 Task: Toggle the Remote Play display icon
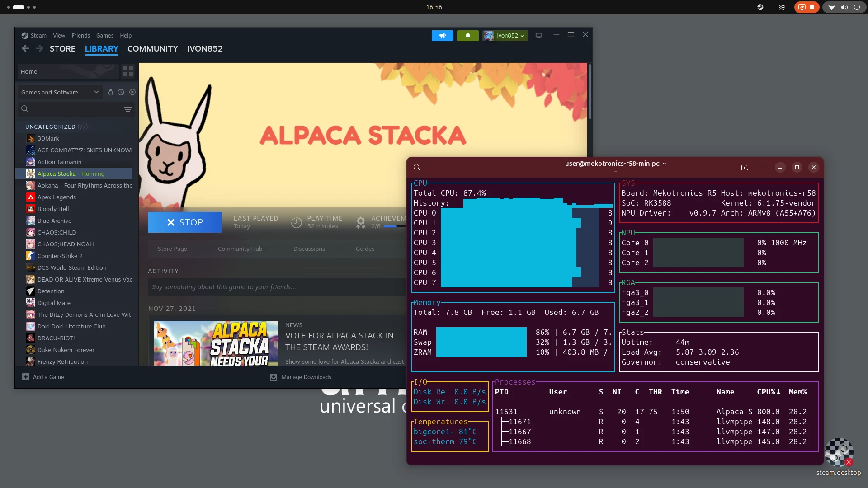[538, 35]
